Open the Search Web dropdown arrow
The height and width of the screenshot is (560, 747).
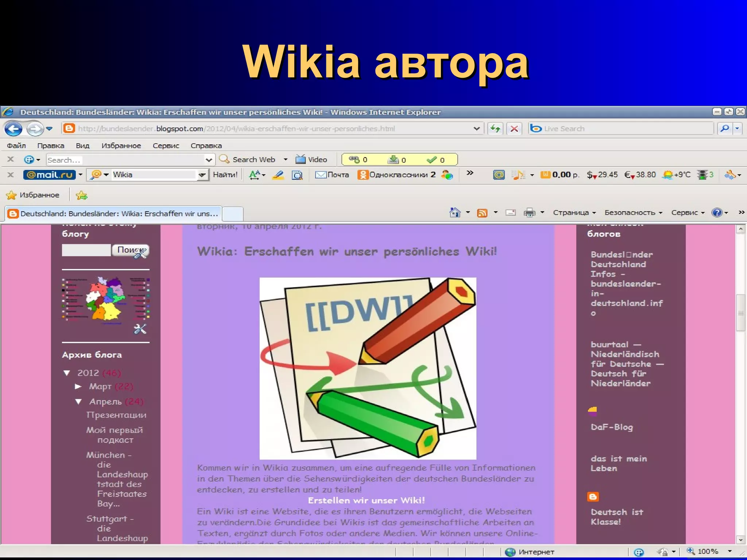[286, 160]
